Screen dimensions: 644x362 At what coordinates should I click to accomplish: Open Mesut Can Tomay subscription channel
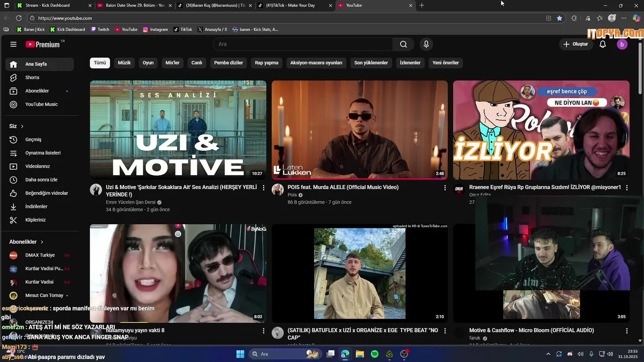point(40,296)
